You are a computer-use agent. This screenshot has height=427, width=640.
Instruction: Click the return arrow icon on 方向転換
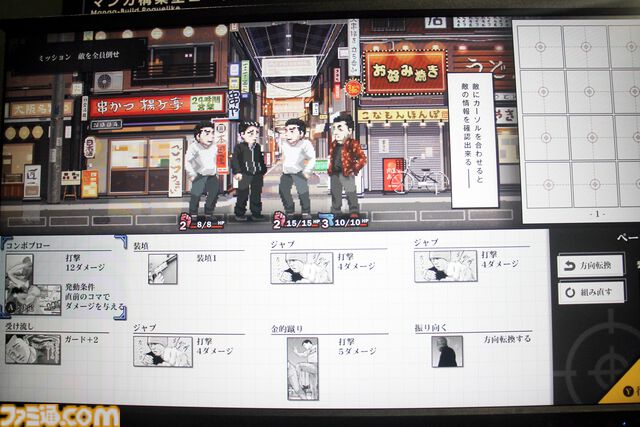pos(569,266)
